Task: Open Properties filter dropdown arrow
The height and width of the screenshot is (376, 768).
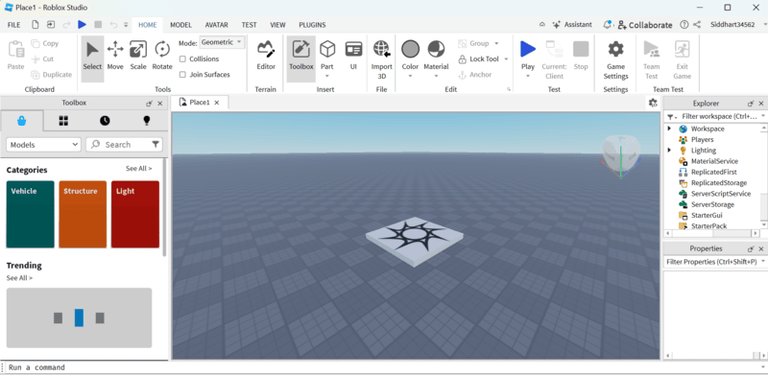Action: pyautogui.click(x=763, y=262)
